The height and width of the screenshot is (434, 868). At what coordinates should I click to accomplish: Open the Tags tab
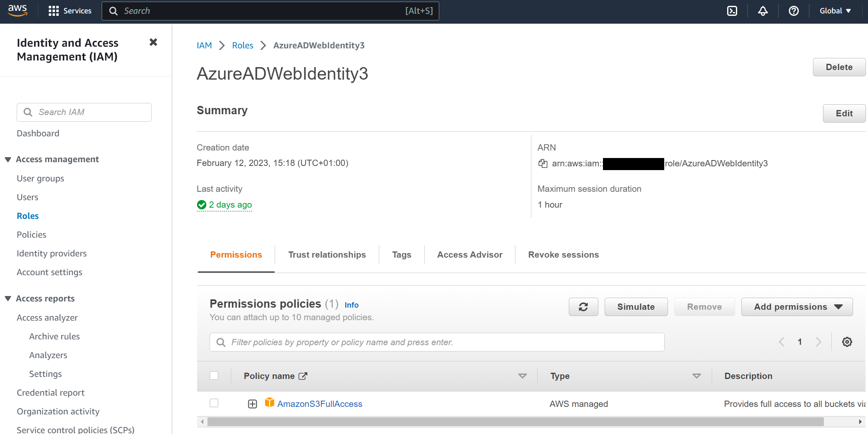pos(402,255)
